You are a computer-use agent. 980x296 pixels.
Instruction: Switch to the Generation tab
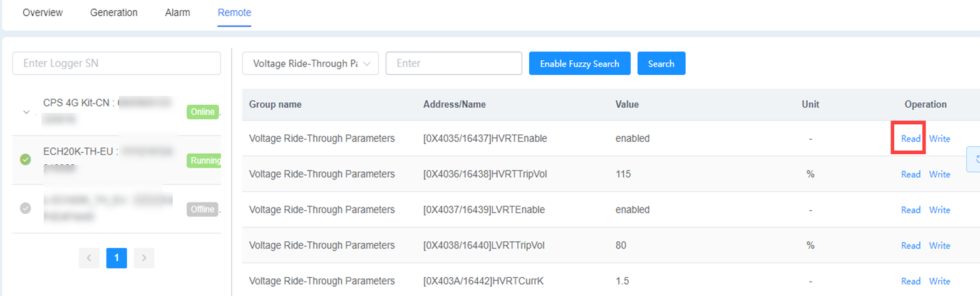click(114, 13)
